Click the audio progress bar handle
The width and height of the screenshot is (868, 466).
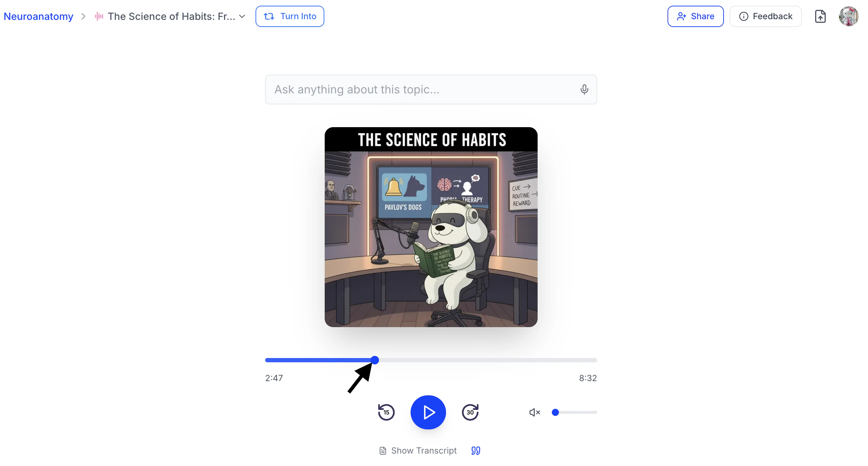(375, 360)
